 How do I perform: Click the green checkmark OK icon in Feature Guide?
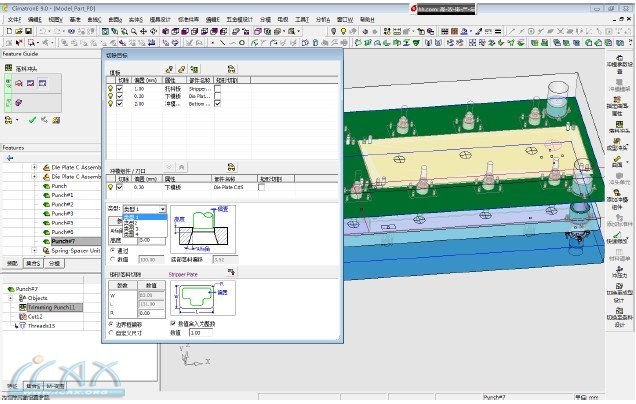click(32, 120)
